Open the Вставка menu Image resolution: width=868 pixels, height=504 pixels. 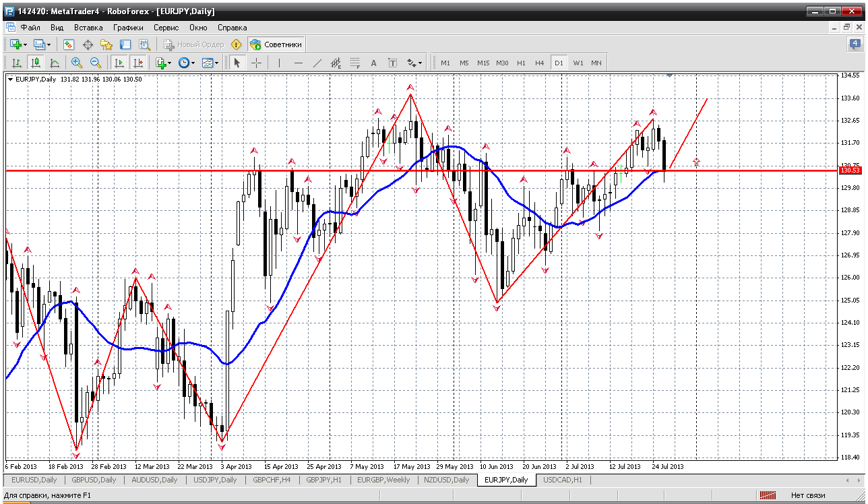[88, 28]
